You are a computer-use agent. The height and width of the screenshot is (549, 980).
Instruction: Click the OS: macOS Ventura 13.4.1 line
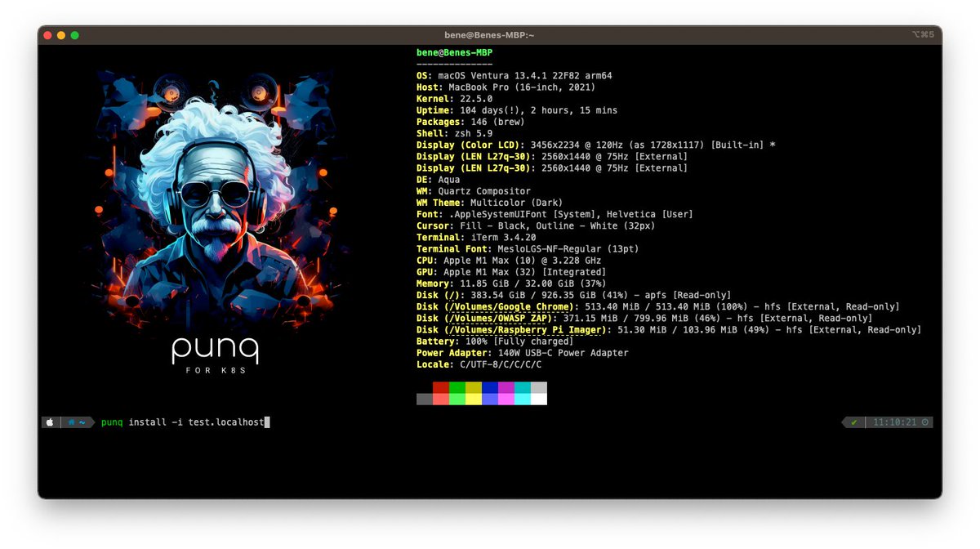[x=514, y=76]
